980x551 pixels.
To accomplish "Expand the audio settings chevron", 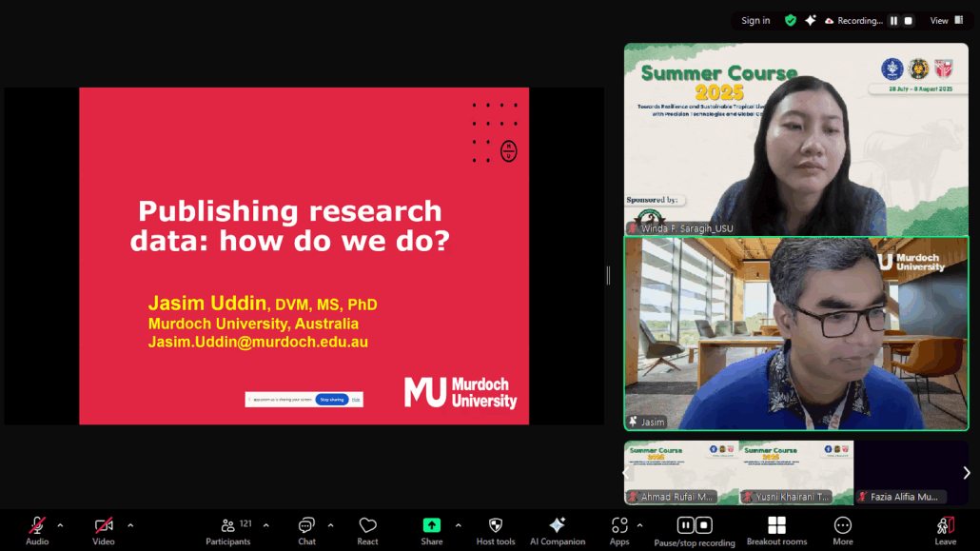I will coord(60,525).
